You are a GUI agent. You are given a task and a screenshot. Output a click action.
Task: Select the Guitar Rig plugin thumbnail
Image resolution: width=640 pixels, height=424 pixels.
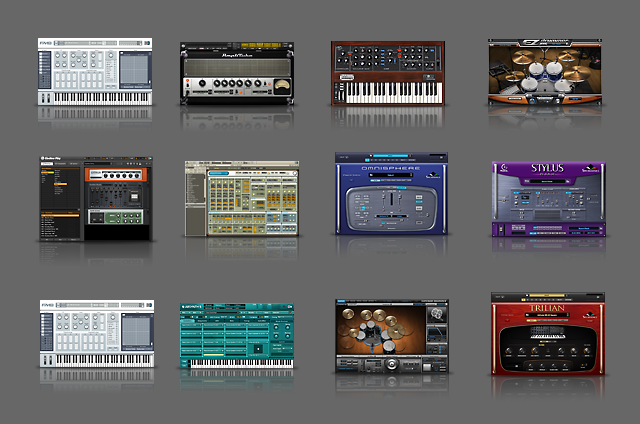[x=96, y=198]
